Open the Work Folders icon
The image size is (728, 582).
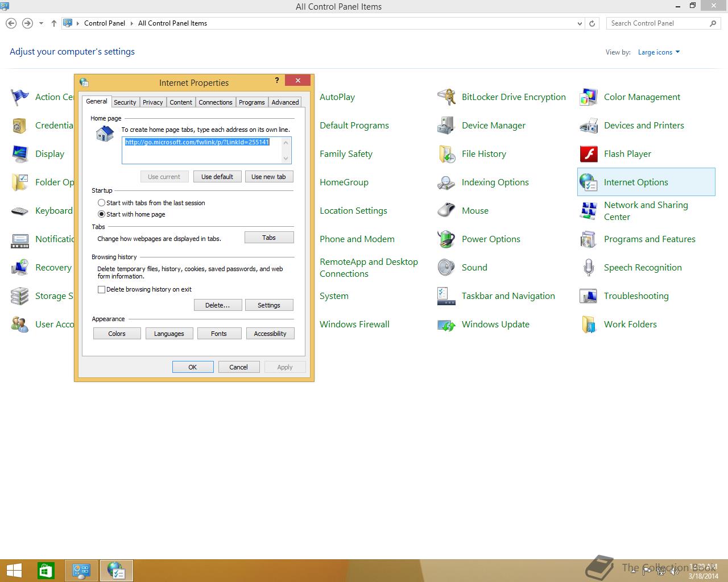589,325
